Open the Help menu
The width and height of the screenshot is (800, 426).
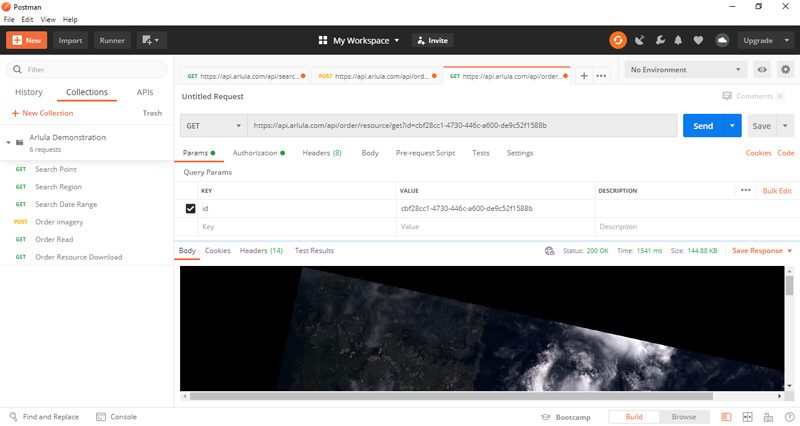coord(70,19)
